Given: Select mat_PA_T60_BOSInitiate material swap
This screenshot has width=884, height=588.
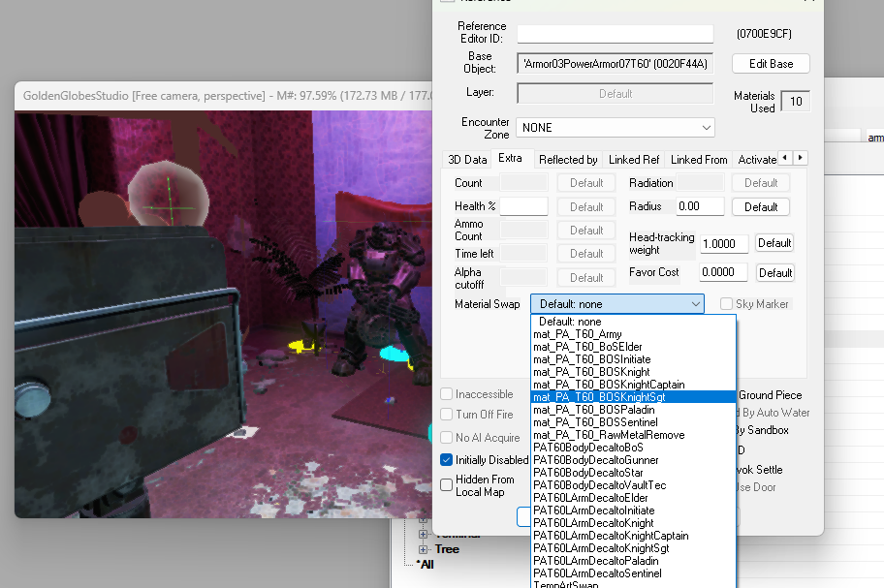Looking at the screenshot, I should pos(634,359).
